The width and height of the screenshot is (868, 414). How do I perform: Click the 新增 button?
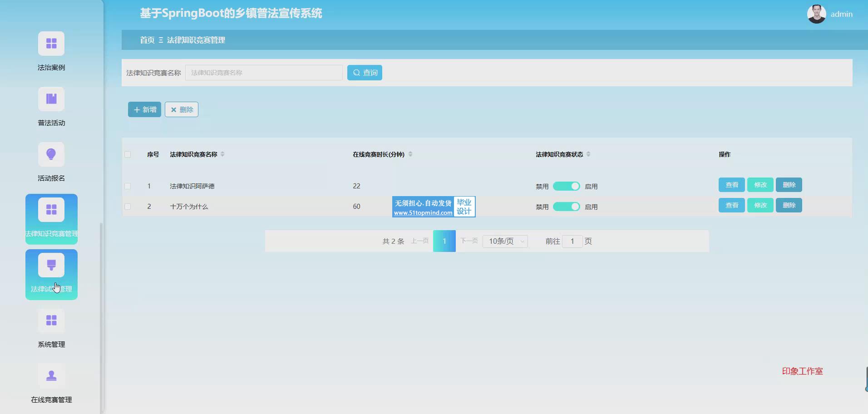click(x=144, y=109)
